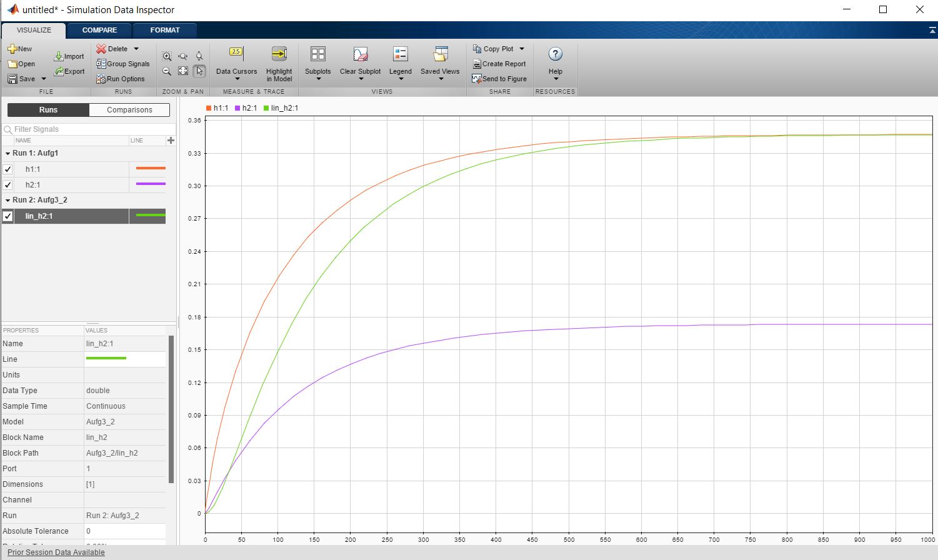The image size is (938, 560).
Task: Open the Delete dropdown arrow
Action: [x=136, y=49]
